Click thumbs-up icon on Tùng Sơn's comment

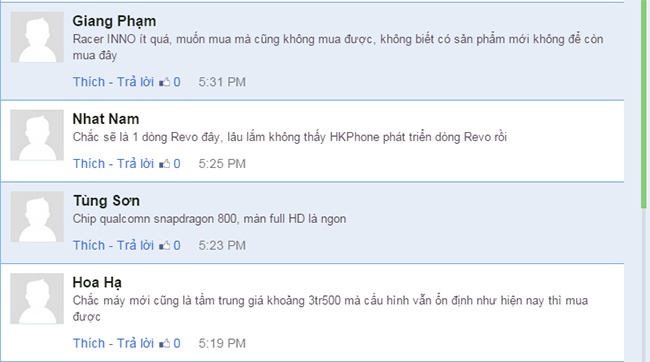coord(165,245)
